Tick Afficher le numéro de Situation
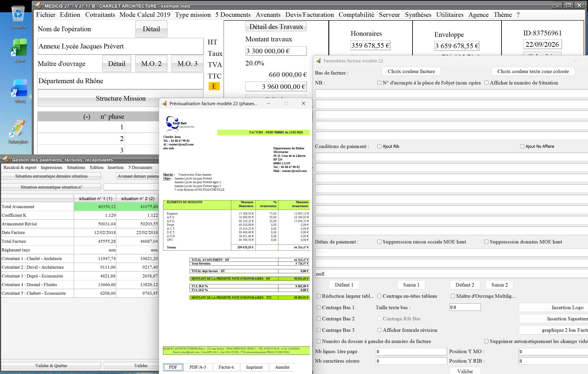The height and width of the screenshot is (374, 588). [487, 83]
